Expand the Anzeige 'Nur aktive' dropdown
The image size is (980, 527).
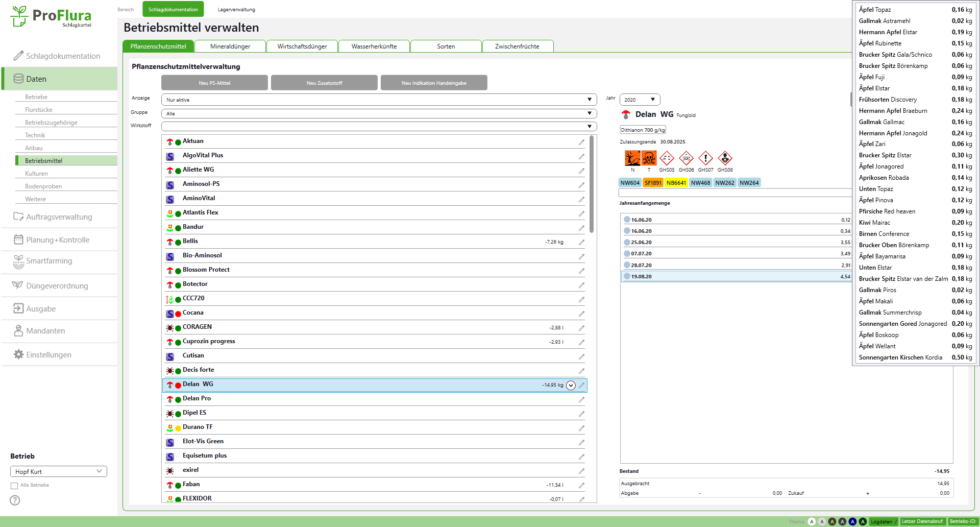tap(379, 100)
